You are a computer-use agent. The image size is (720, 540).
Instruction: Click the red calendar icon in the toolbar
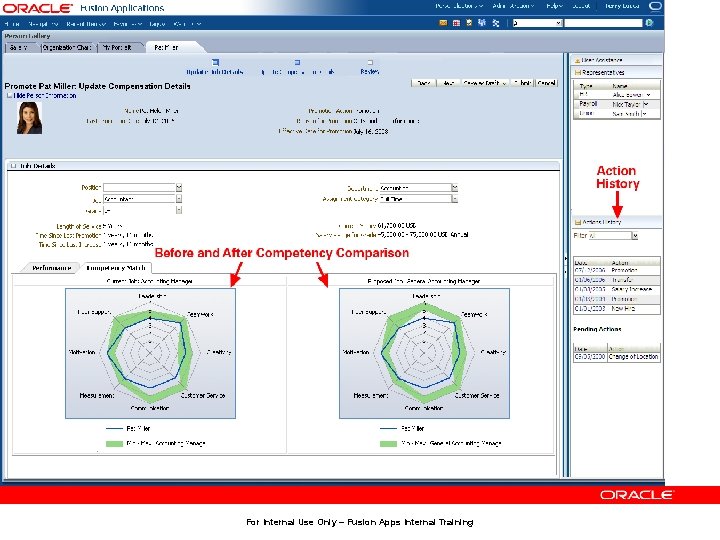(456, 23)
